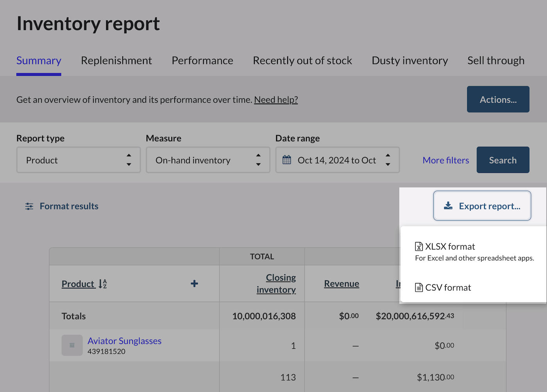
Task: Open the Aviator Sunglasses product link
Action: coord(124,341)
